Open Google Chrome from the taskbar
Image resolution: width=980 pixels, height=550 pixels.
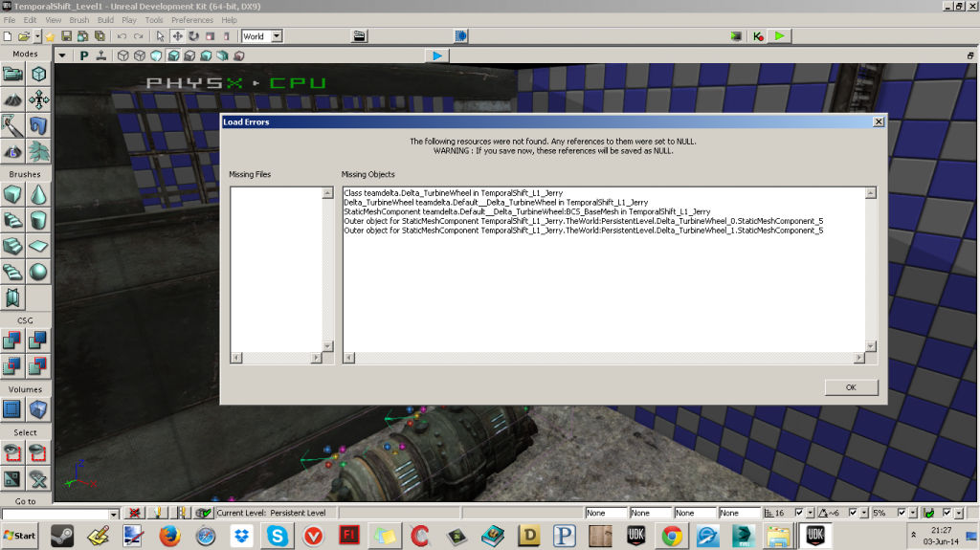[x=672, y=536]
